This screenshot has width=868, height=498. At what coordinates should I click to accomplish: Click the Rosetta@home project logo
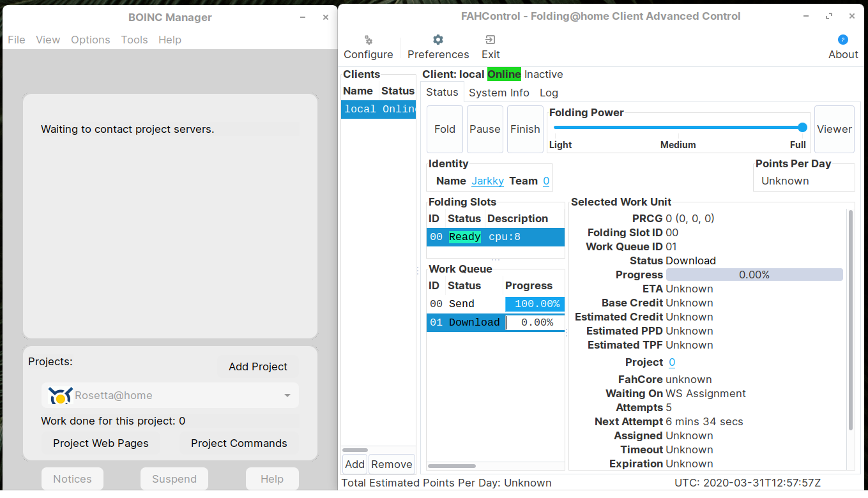pos(60,396)
